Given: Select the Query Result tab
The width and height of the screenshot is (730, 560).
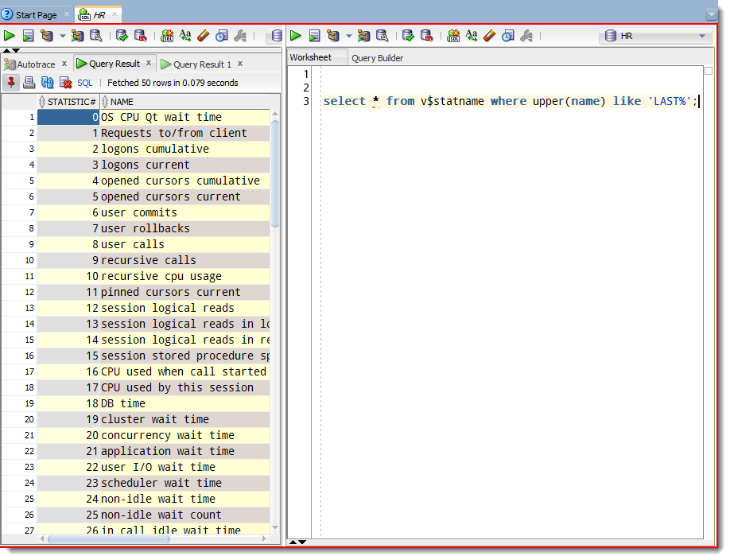Looking at the screenshot, I should coord(115,64).
